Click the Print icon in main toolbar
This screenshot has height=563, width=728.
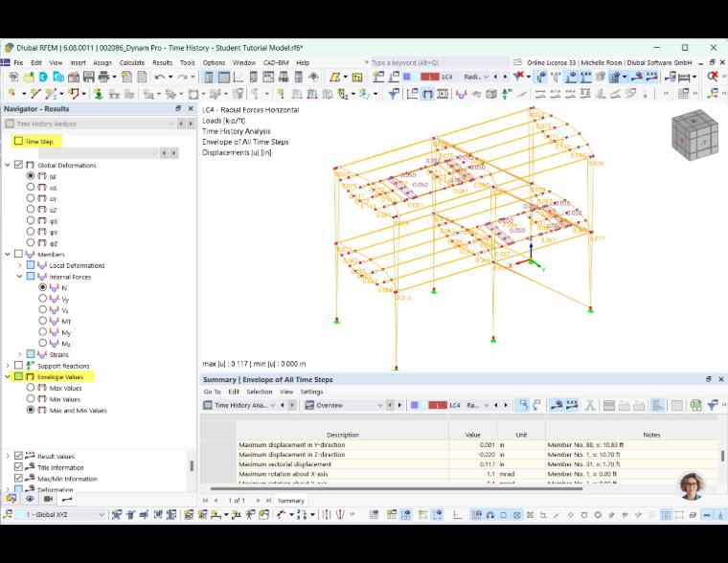tap(103, 77)
